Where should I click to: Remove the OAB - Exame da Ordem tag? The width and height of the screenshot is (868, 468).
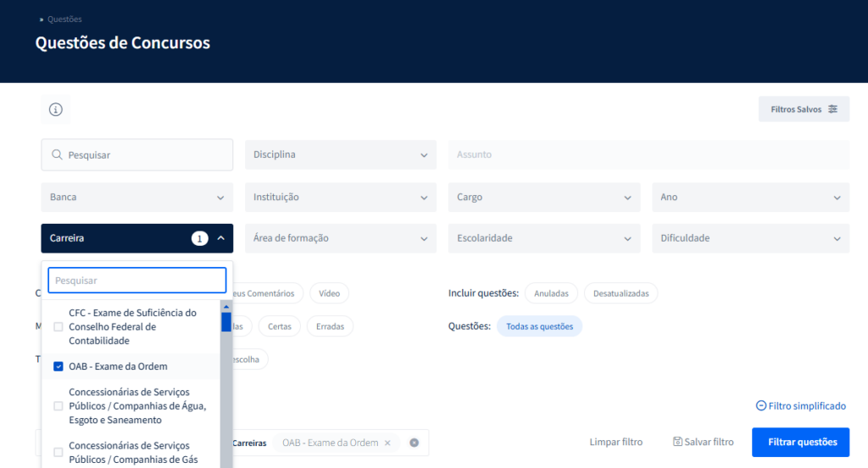tap(387, 443)
